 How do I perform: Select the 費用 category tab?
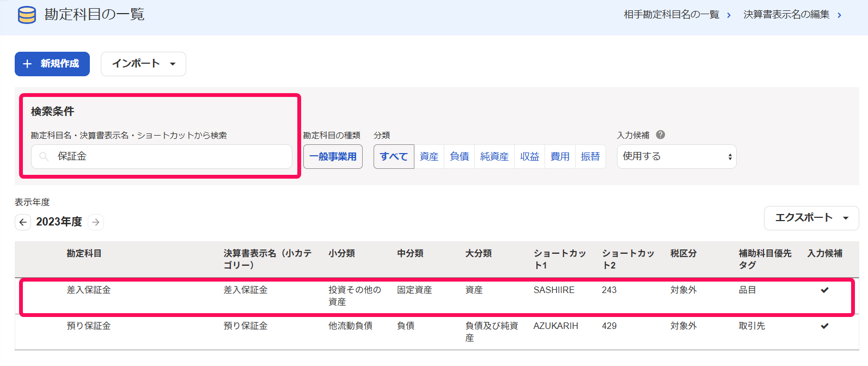click(560, 157)
